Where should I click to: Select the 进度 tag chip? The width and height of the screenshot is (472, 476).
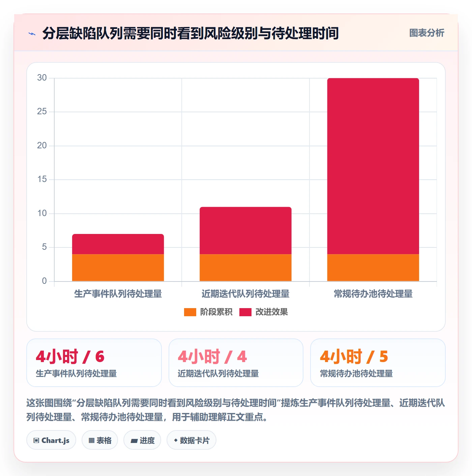142,440
